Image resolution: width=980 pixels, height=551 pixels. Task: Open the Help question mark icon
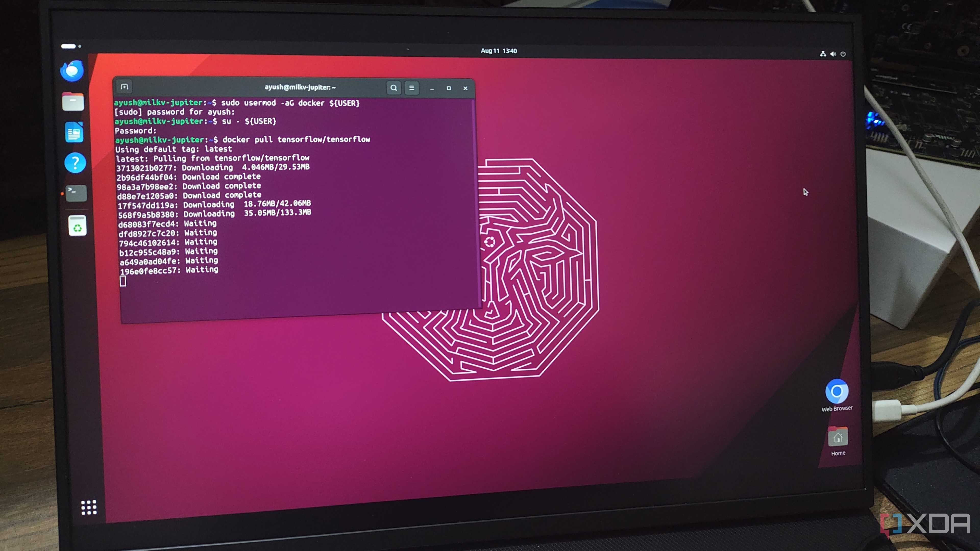point(75,163)
